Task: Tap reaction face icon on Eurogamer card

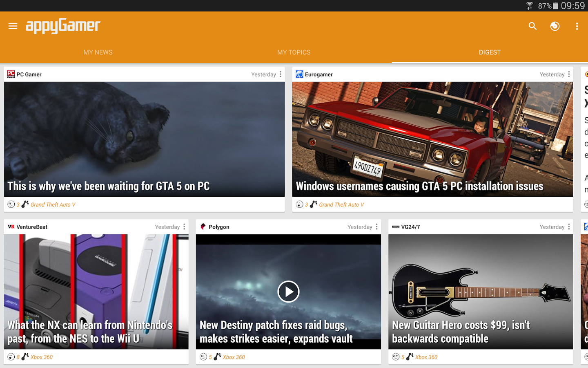Action: (x=299, y=204)
